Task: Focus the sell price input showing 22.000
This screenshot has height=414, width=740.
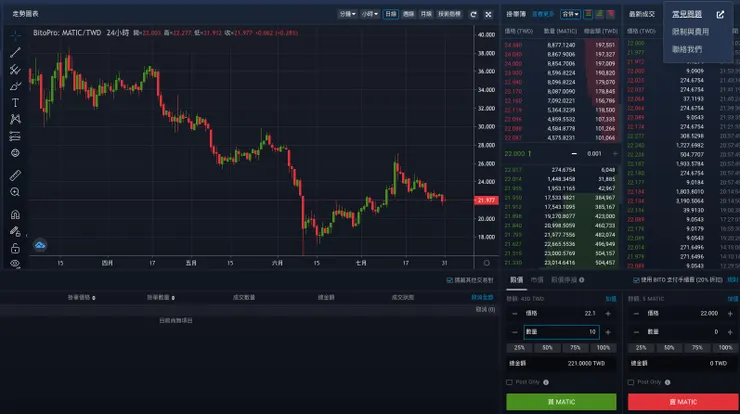Action: 684,313
